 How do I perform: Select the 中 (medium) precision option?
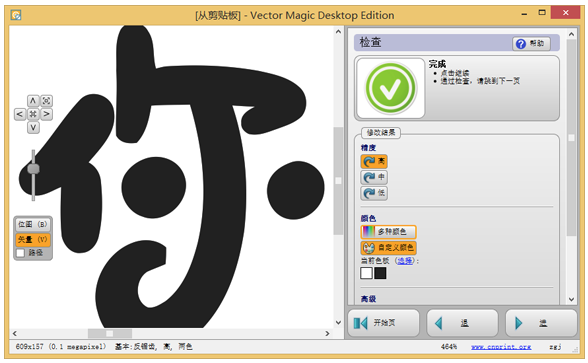[374, 177]
